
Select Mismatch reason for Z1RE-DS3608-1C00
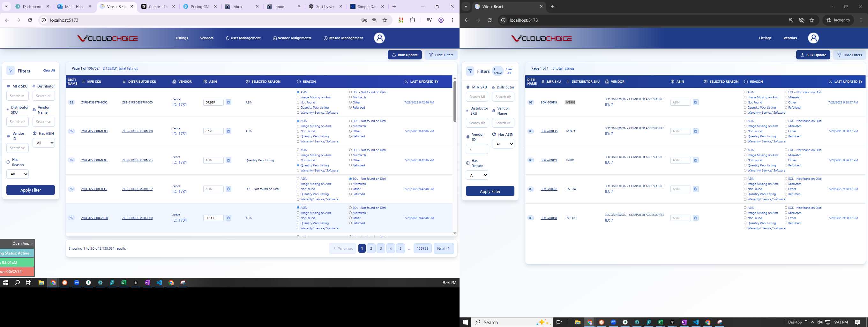[x=350, y=126]
